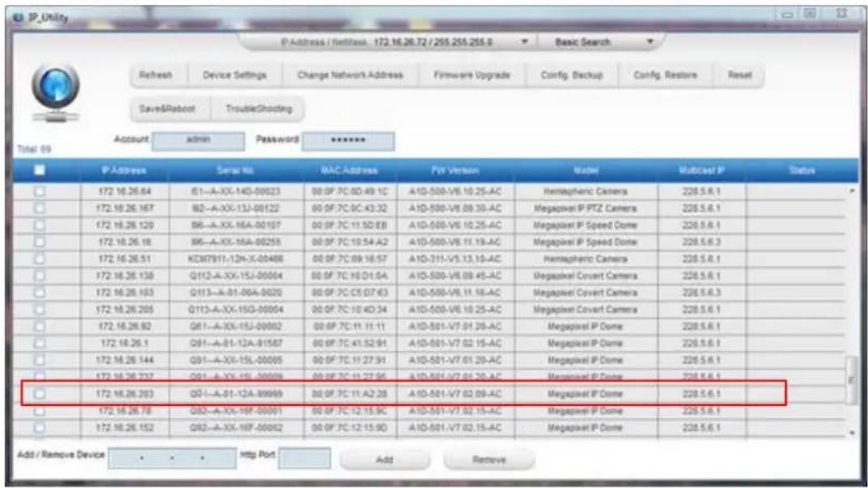The width and height of the screenshot is (868, 488).
Task: Click Save&Reboot
Action: (167, 109)
